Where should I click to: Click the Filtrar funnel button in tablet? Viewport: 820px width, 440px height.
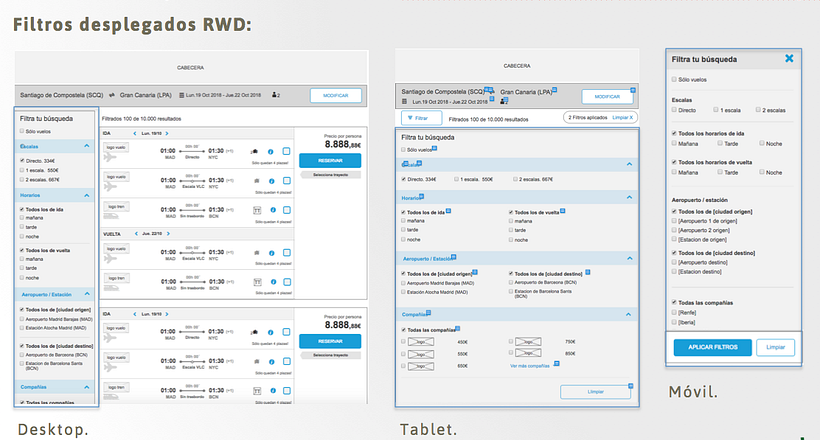422,118
